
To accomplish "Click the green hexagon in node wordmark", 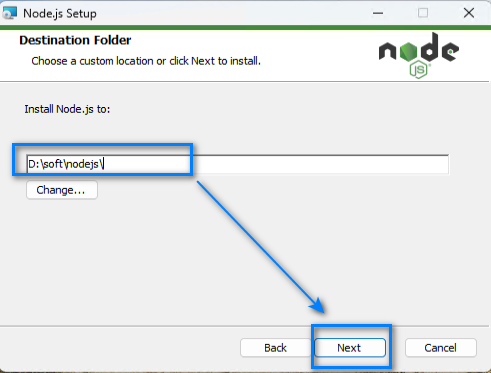I will click(x=408, y=52).
